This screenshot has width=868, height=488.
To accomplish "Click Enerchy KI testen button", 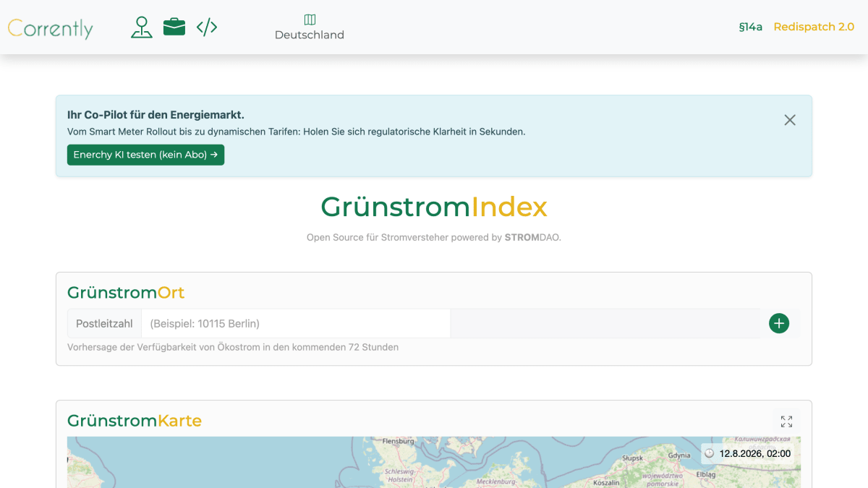I will (145, 155).
